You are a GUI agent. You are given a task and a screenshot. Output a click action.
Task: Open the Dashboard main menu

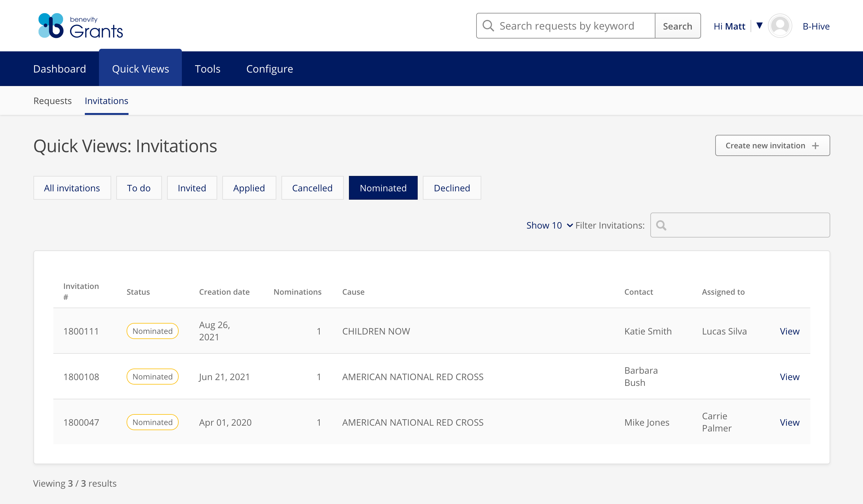point(59,69)
